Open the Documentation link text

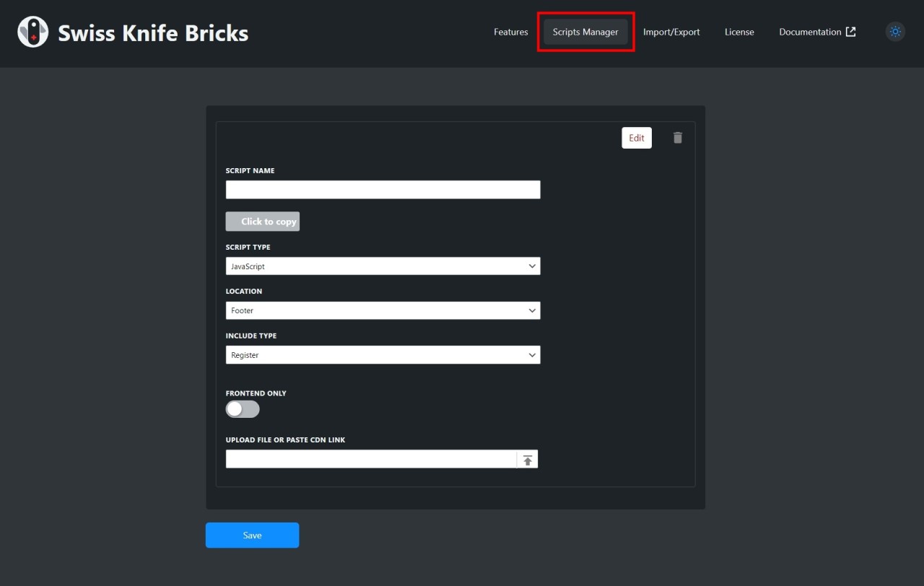[810, 32]
